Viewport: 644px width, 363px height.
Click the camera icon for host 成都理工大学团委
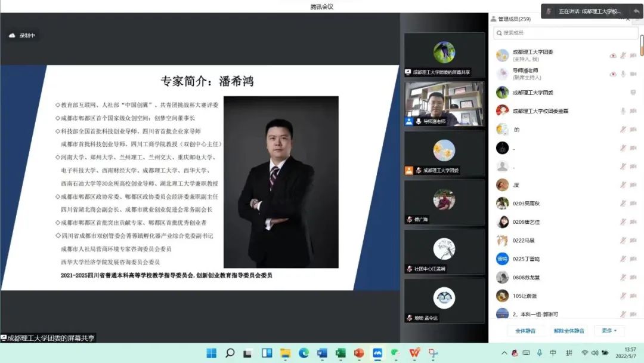coord(633,56)
